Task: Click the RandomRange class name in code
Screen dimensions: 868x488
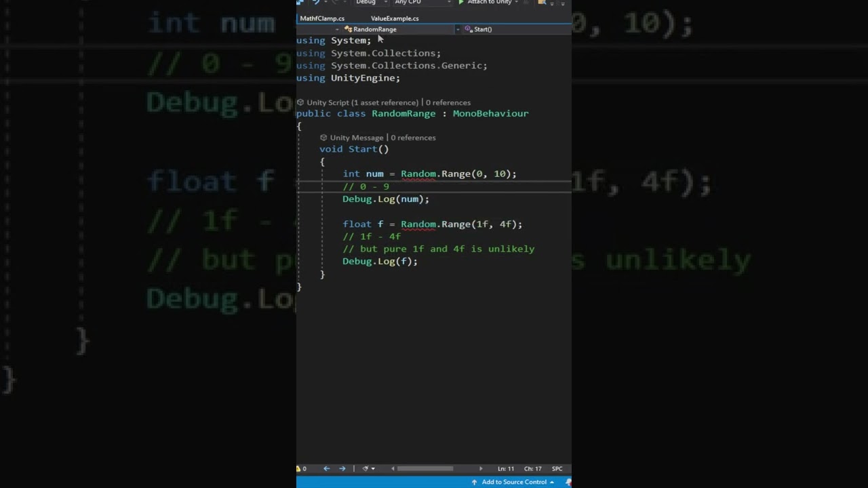Action: 403,113
